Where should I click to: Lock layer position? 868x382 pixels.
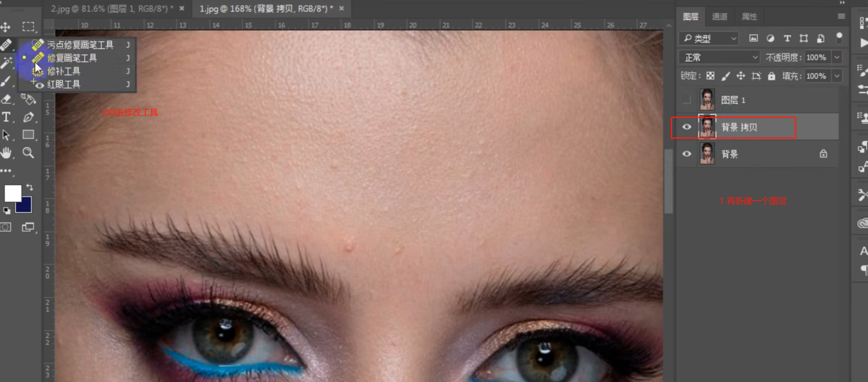click(x=741, y=76)
